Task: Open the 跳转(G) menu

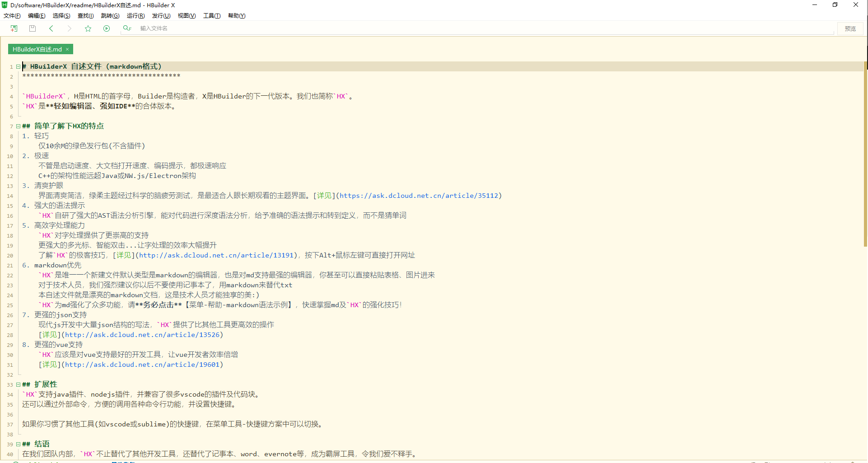Action: 110,16
